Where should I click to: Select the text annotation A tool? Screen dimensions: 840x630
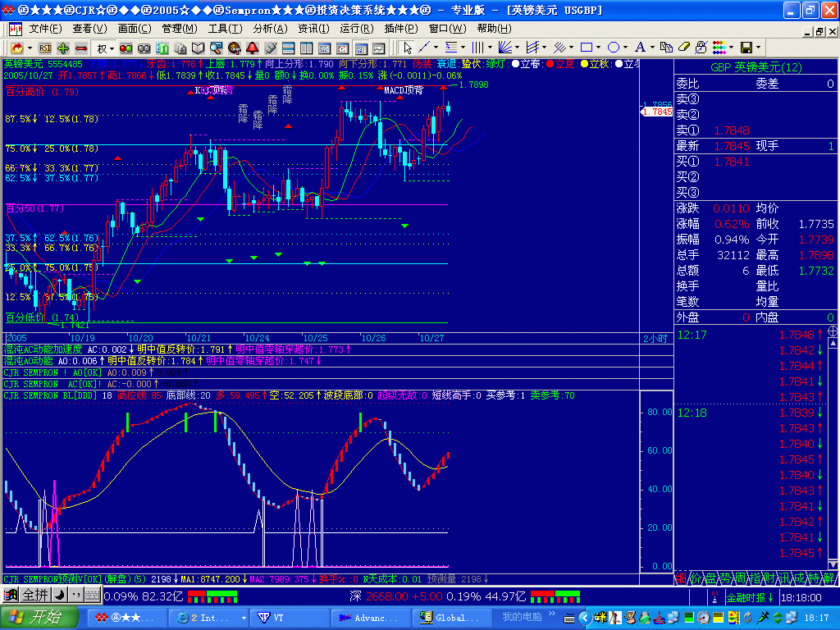(x=640, y=48)
